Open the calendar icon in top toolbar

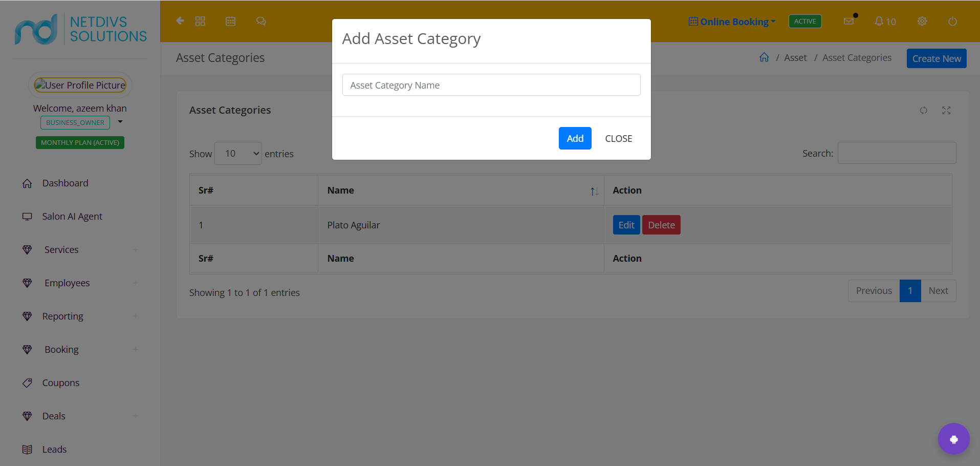(231, 21)
